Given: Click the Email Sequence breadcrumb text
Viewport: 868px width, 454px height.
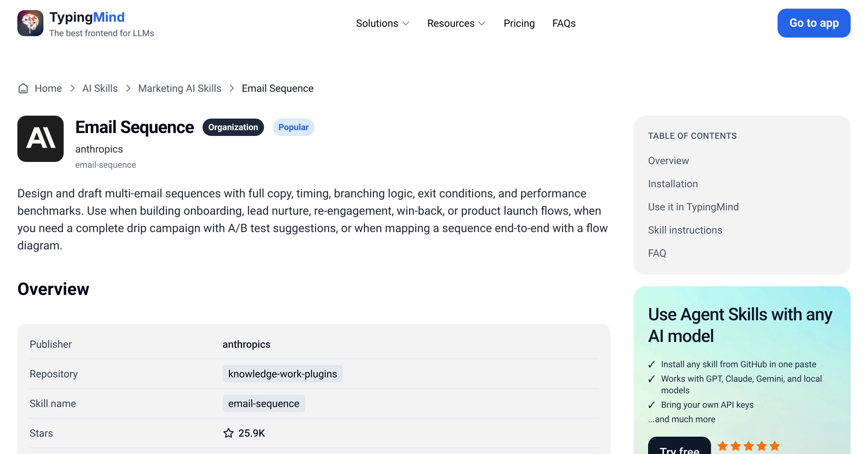Looking at the screenshot, I should tap(278, 88).
